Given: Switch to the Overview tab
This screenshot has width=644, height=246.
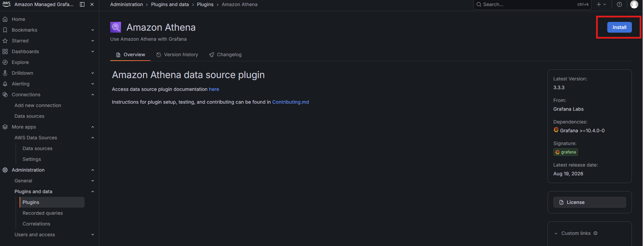Looking at the screenshot, I should pos(130,55).
